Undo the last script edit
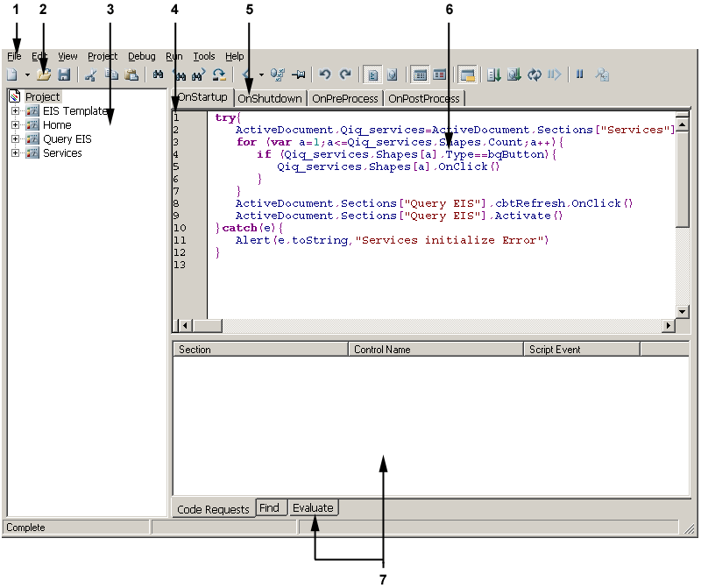Viewport: 701px width, 588px height. click(325, 74)
